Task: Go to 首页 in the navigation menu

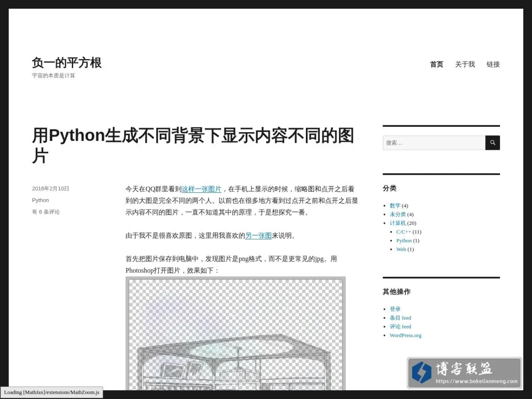Action: (x=437, y=64)
